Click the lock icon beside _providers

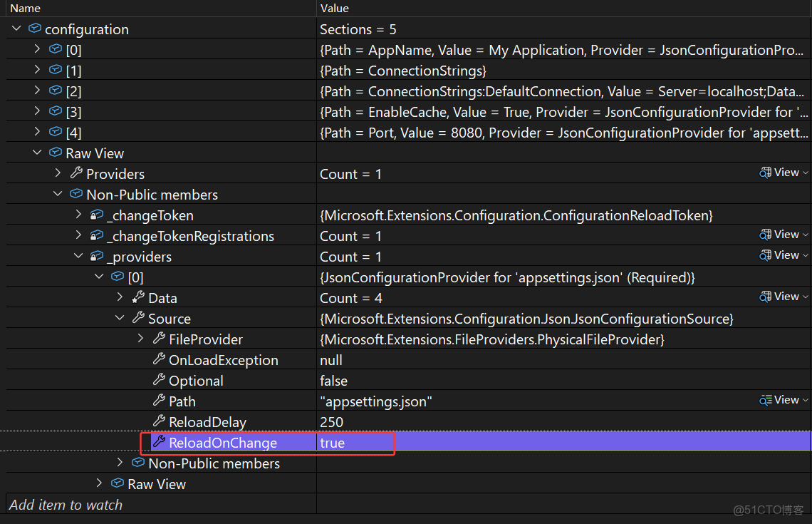[x=97, y=257]
